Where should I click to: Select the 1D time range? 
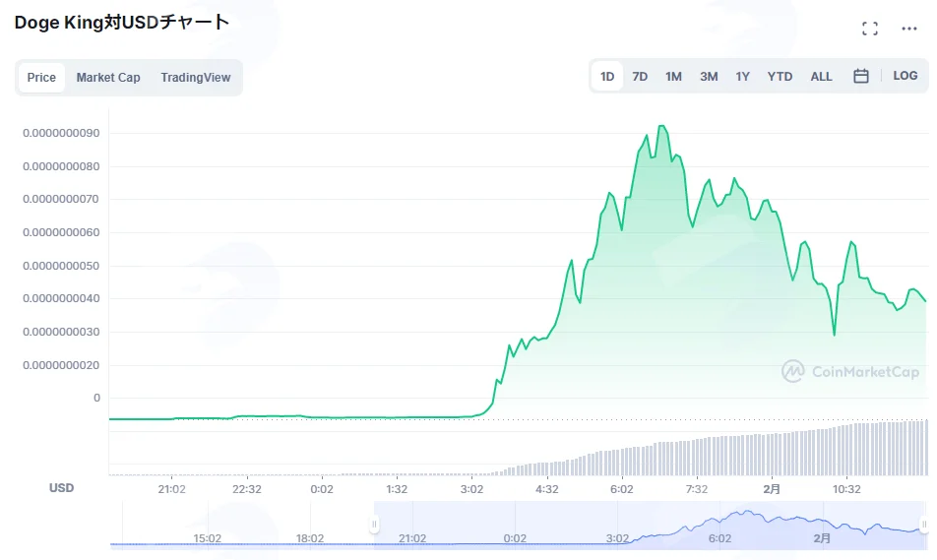(607, 77)
